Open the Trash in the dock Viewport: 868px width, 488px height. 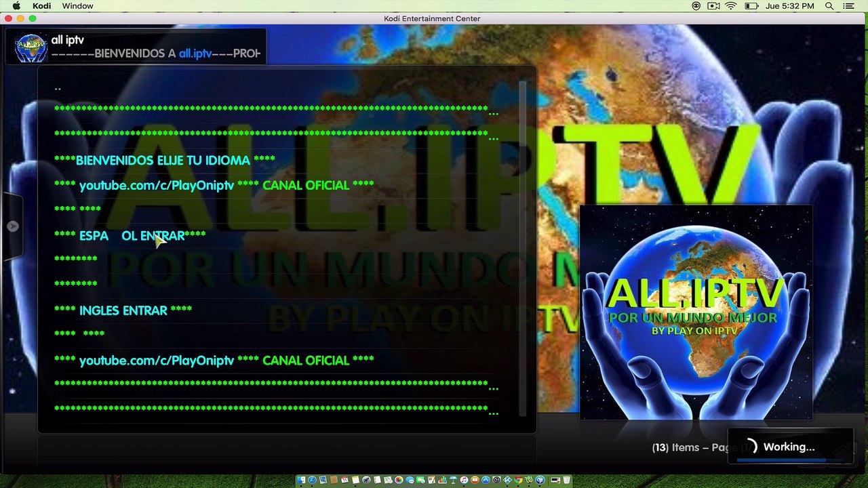click(566, 480)
